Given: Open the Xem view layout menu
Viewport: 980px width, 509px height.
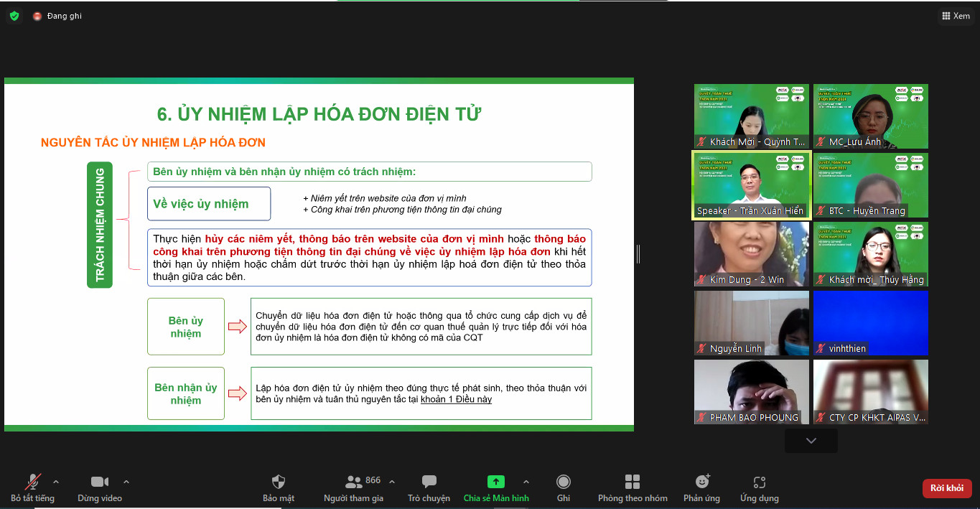Looking at the screenshot, I should pyautogui.click(x=956, y=16).
